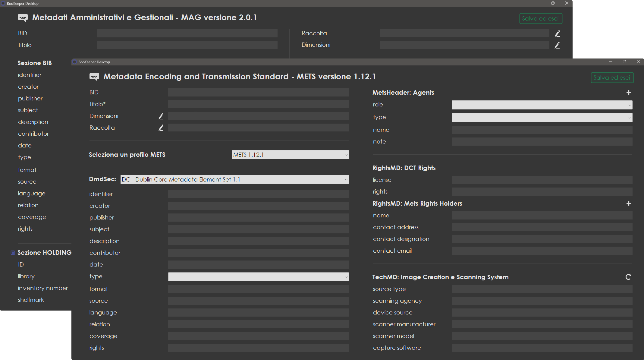
Task: Refresh the TechMD Image Creation section
Action: pyautogui.click(x=628, y=277)
